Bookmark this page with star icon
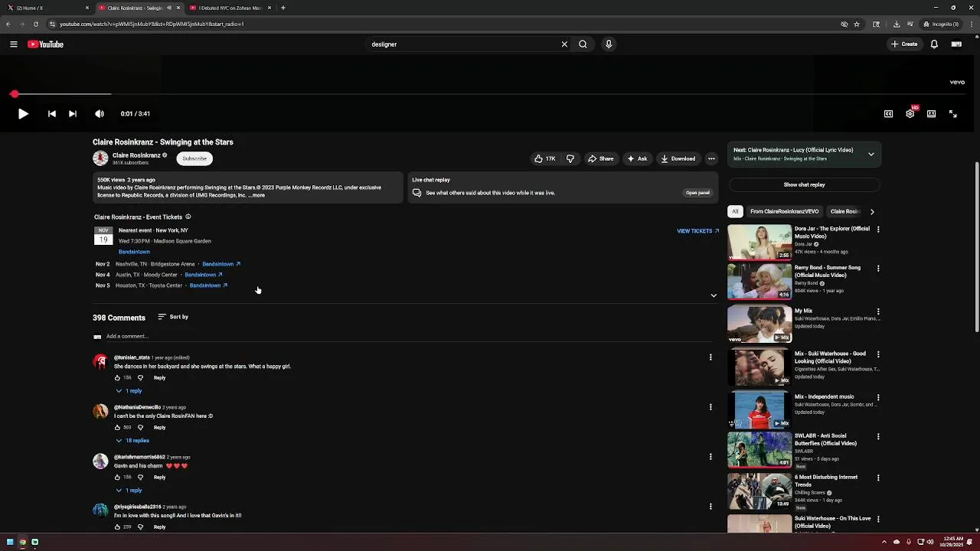The width and height of the screenshot is (980, 551). (857, 24)
